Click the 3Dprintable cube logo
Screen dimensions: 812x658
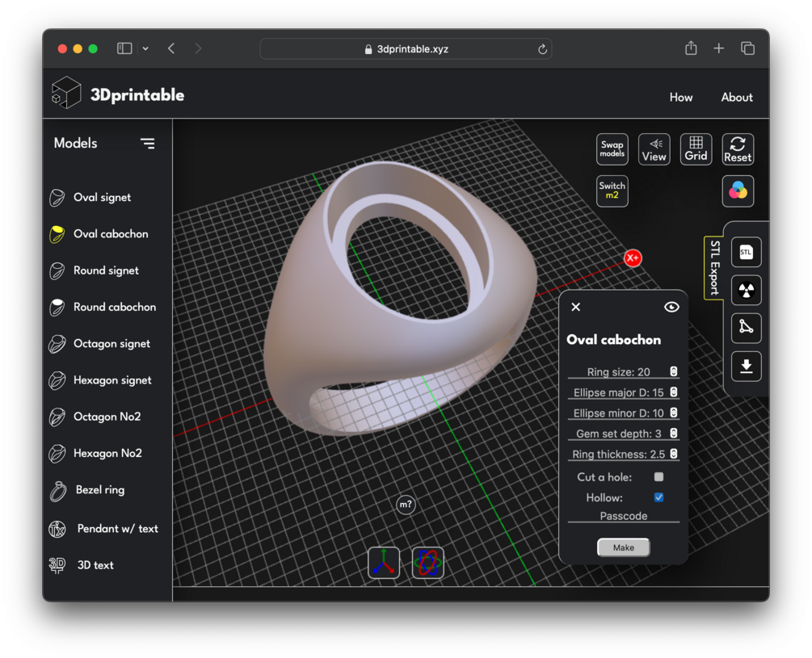tap(66, 93)
